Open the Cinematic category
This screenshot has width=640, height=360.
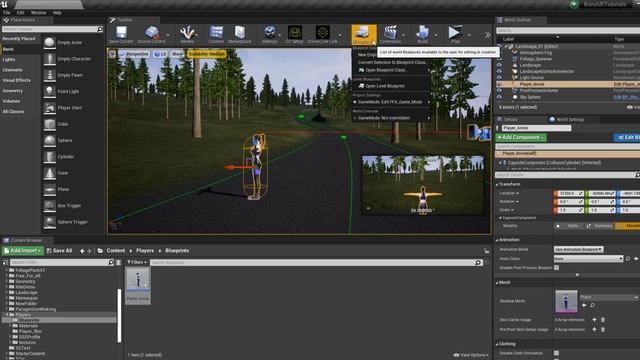coord(13,70)
